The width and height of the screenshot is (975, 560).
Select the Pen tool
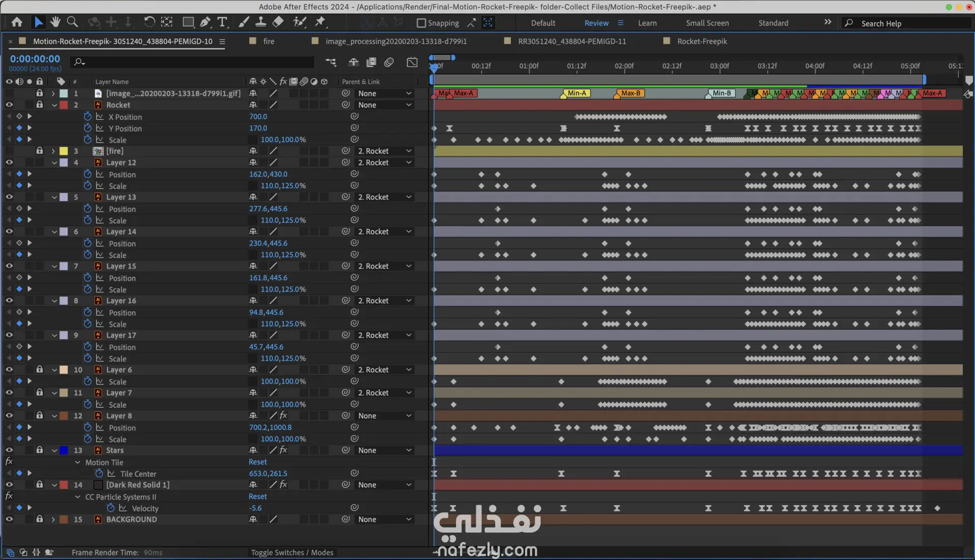(x=205, y=22)
